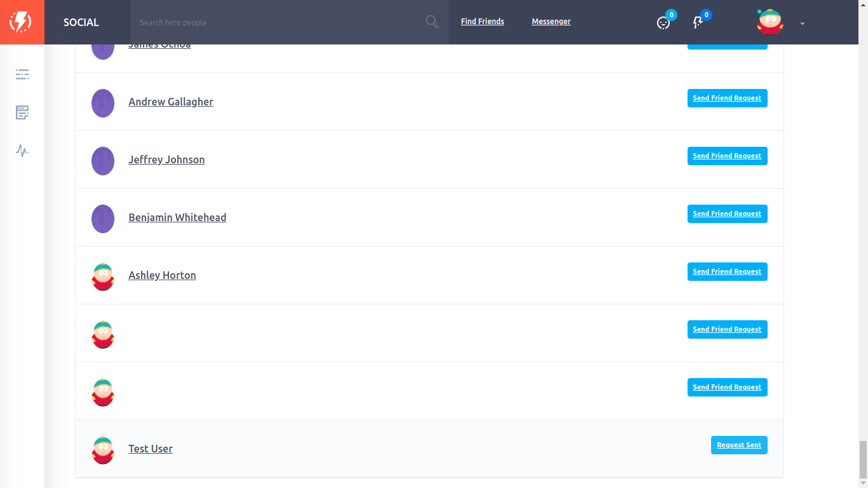
Task: Open Test User's profile link
Action: [151, 449]
